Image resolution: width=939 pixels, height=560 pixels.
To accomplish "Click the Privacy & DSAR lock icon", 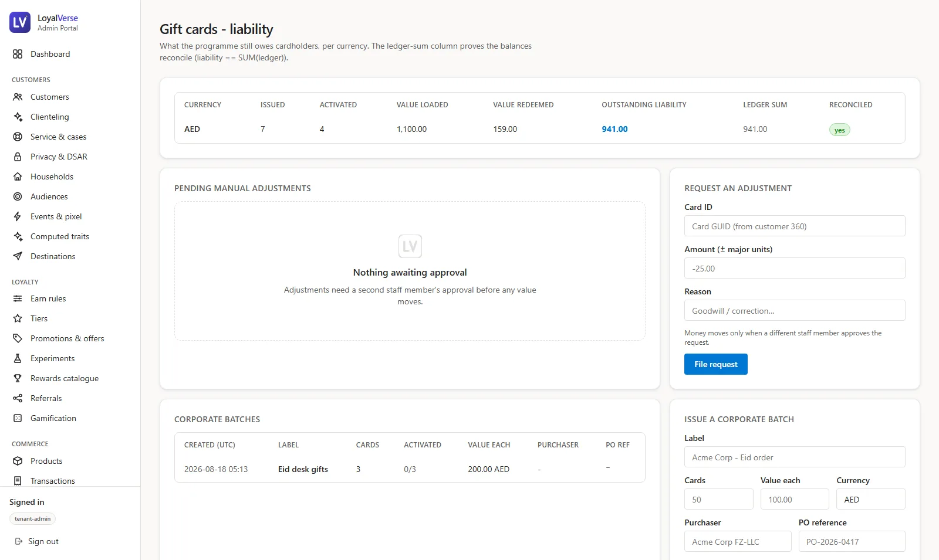I will 18,157.
